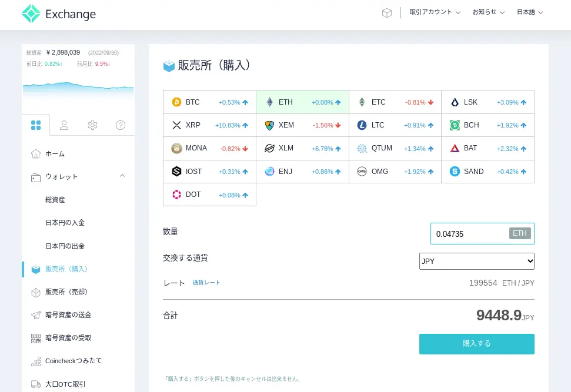Click the 販売所（購入） page heading
Viewport: 571px width, 392px height.
point(215,65)
